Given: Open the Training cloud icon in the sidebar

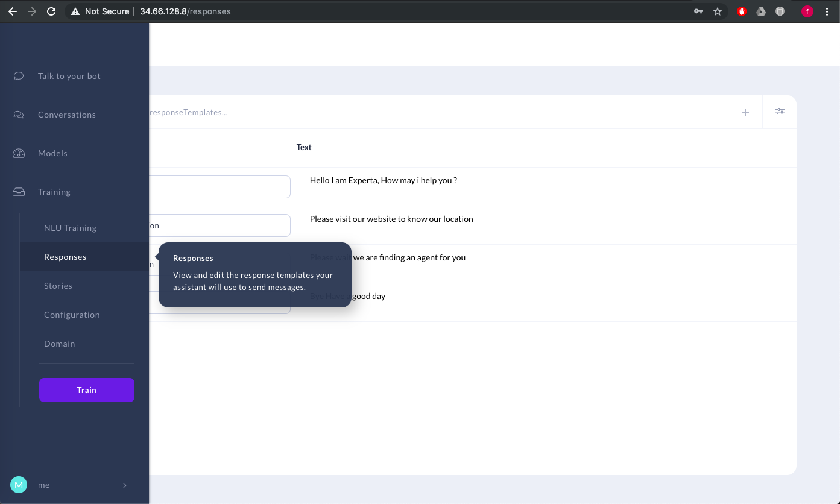Looking at the screenshot, I should pos(18,192).
